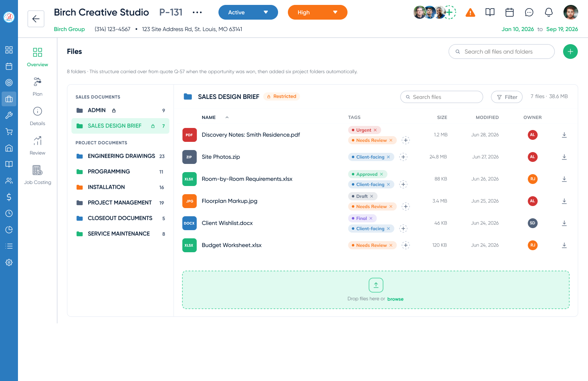Open the shopping cart icon in left rail
Image resolution: width=588 pixels, height=381 pixels.
9,132
